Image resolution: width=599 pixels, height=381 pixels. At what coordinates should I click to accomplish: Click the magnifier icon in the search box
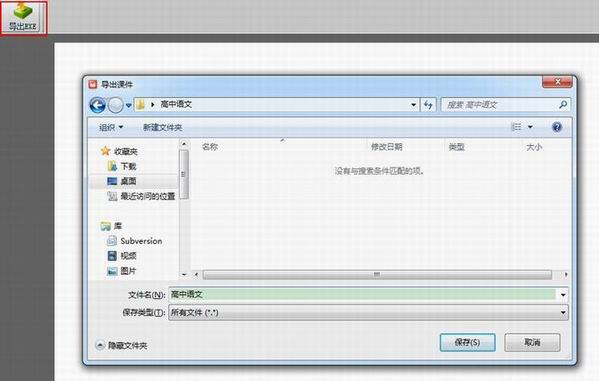(x=563, y=104)
